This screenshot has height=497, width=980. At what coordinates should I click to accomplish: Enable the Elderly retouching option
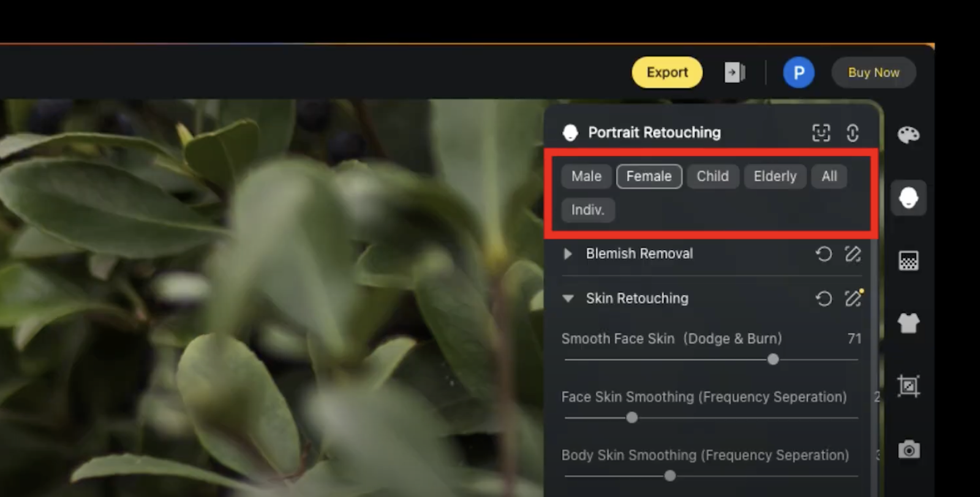tap(775, 176)
